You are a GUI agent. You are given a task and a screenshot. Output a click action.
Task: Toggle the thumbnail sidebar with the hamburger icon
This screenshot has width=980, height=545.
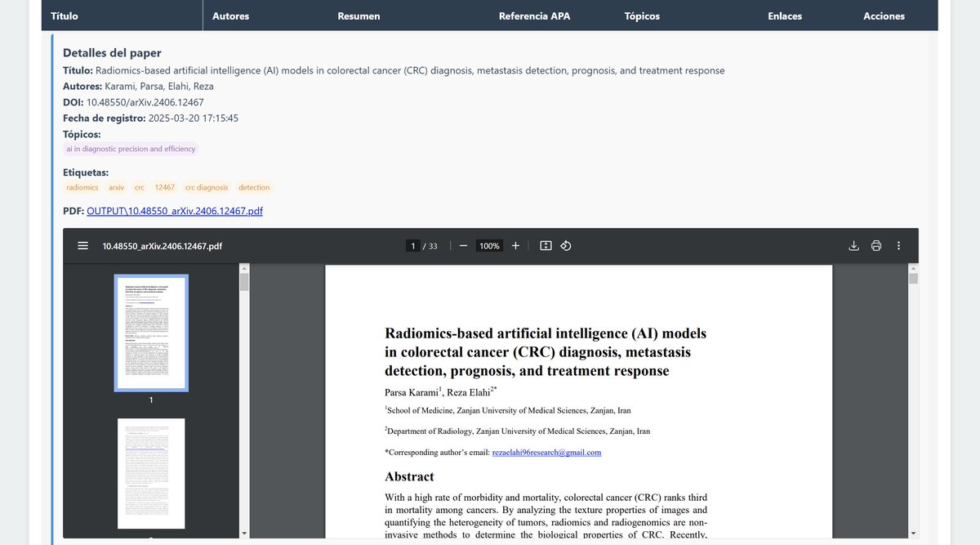[x=82, y=245]
